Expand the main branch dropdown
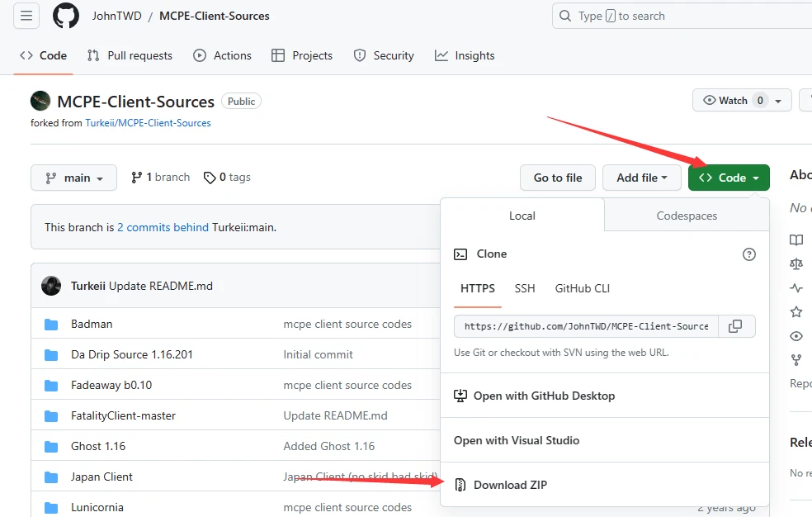The width and height of the screenshot is (812, 517). click(x=73, y=178)
